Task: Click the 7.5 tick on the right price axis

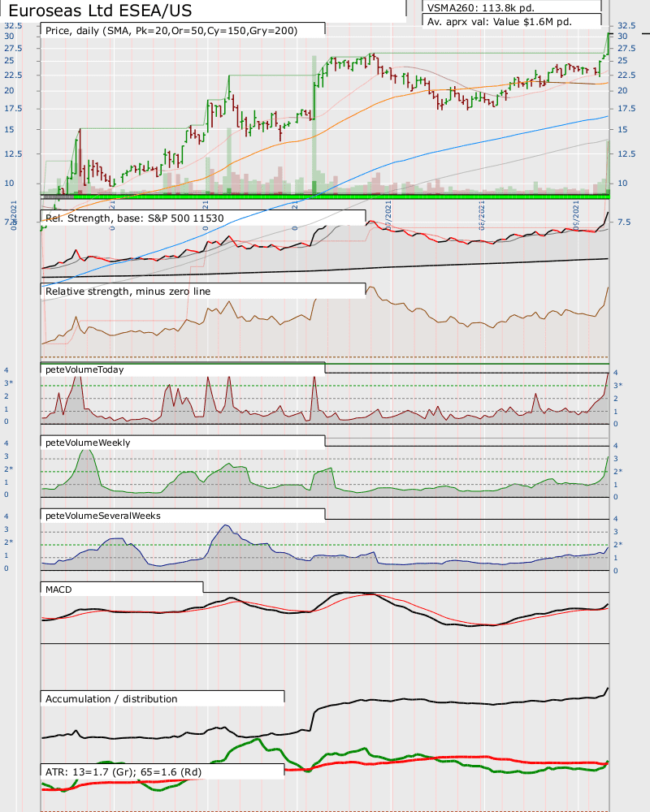Action: tap(624, 222)
